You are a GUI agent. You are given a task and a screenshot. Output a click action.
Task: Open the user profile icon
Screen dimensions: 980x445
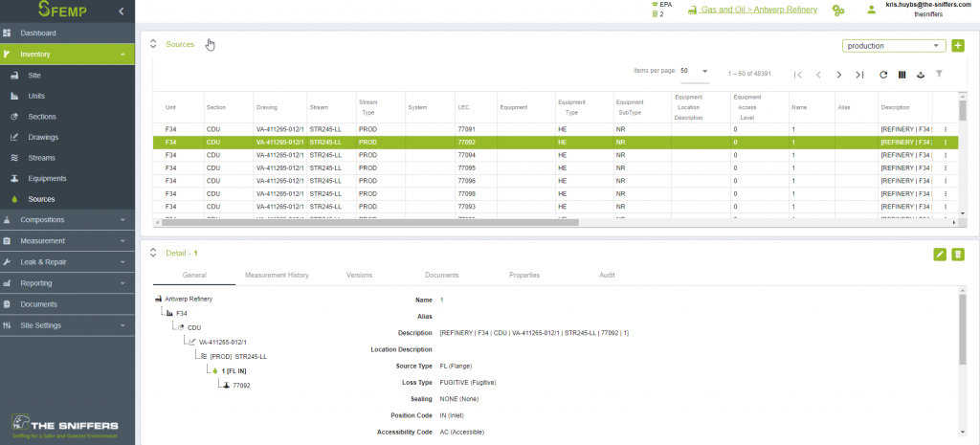click(x=871, y=10)
